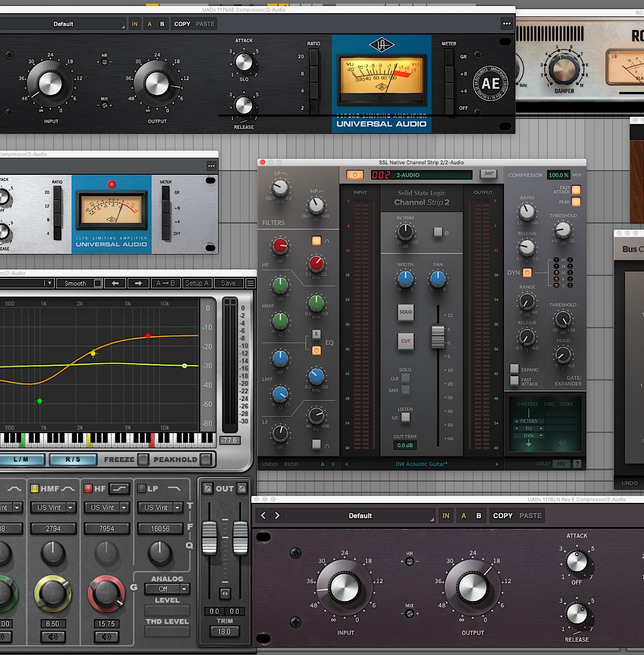Click the E-series EQ button in SSL strip

[x=316, y=334]
